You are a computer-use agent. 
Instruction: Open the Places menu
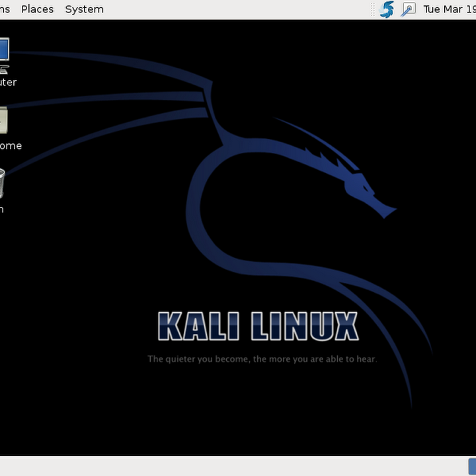pyautogui.click(x=37, y=9)
